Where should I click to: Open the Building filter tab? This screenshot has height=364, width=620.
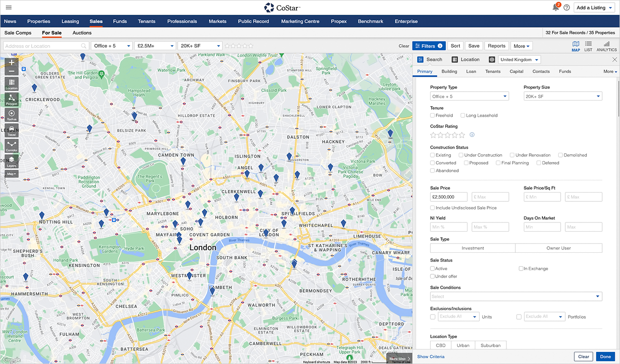tap(449, 71)
